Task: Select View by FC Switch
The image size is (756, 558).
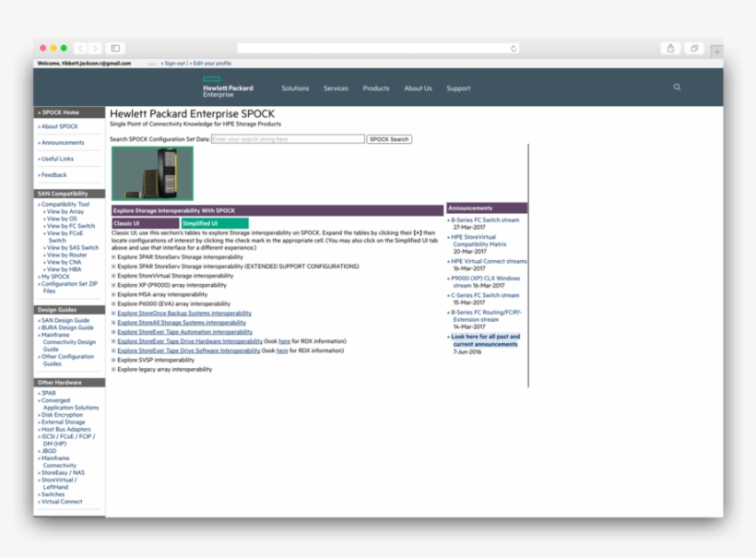Action: point(71,226)
